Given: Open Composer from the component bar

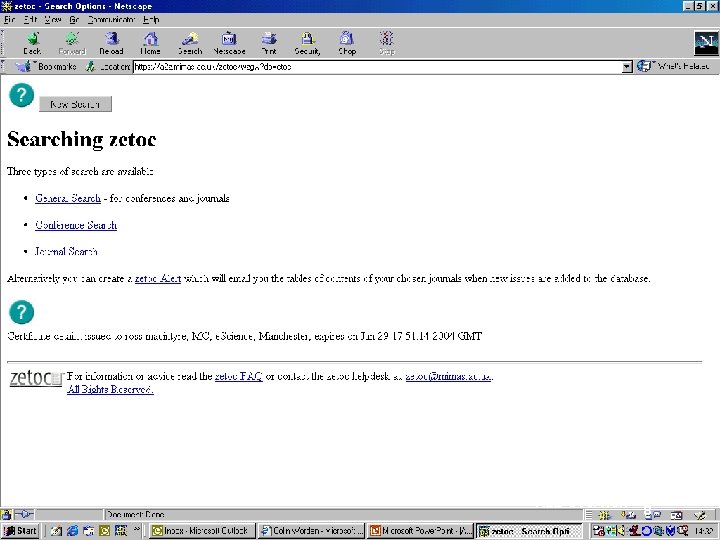Looking at the screenshot, I should coord(700,515).
